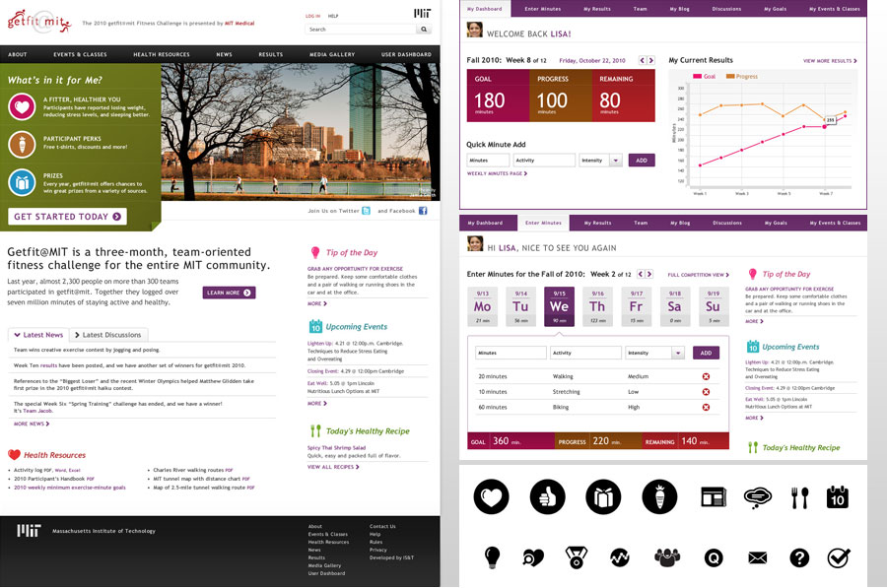Click the Search input field

(x=361, y=29)
